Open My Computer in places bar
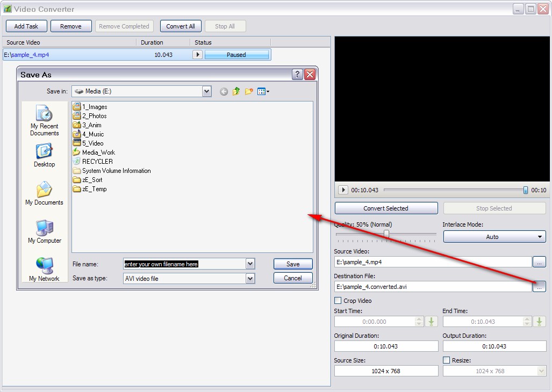 (44, 231)
